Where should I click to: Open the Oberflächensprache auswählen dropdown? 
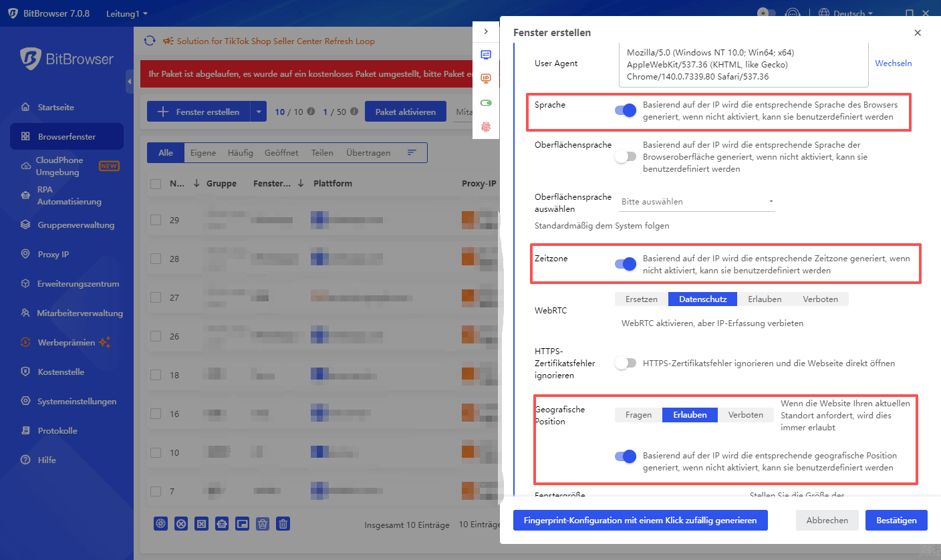click(x=697, y=201)
